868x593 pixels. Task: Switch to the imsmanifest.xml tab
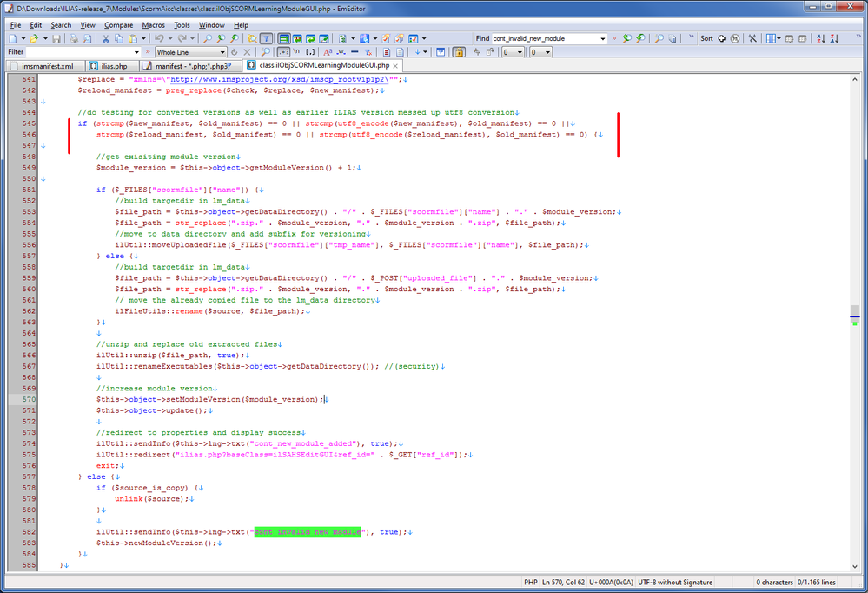[x=48, y=65]
